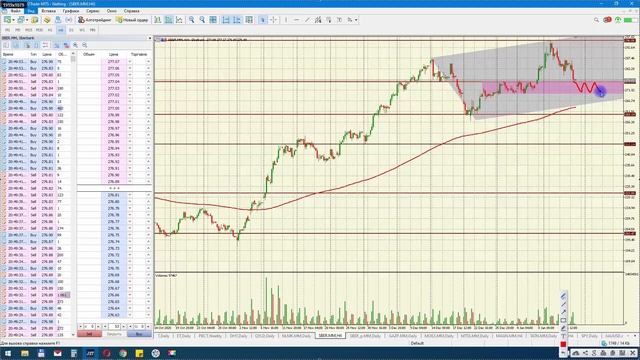Select the H4 timeframe
640x360 pixels.
coord(61,30)
